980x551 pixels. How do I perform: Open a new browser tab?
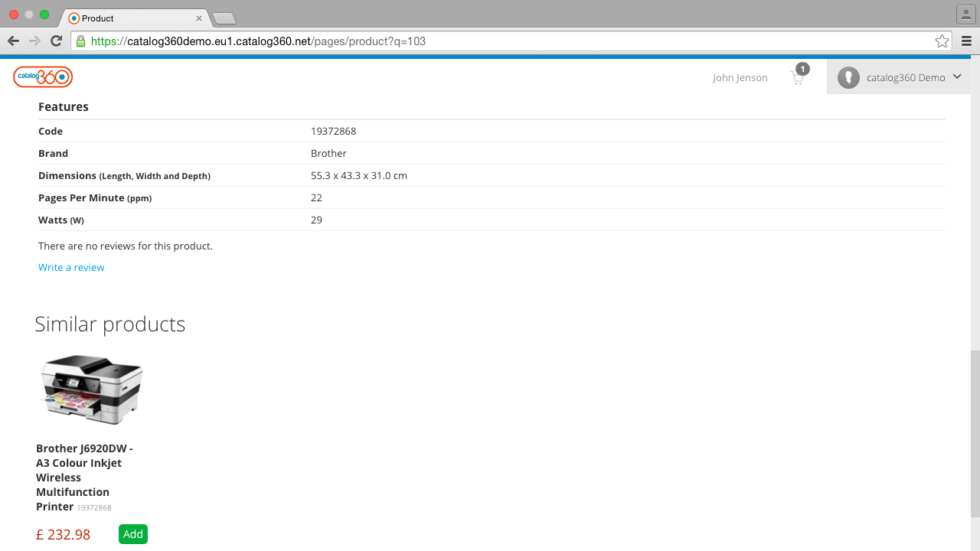[224, 18]
